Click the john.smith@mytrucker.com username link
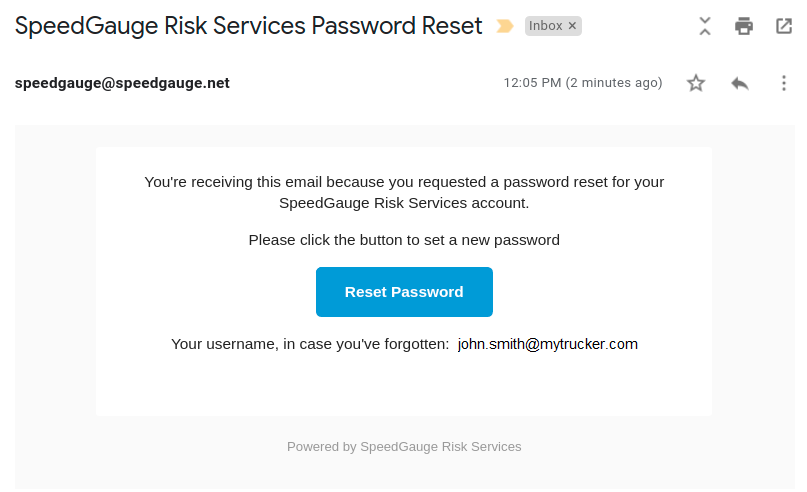 click(547, 344)
